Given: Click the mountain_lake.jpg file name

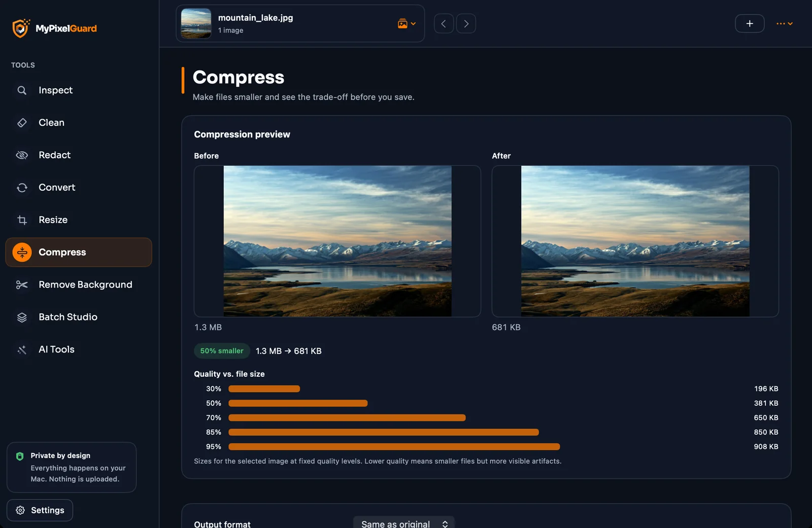Looking at the screenshot, I should tap(255, 18).
